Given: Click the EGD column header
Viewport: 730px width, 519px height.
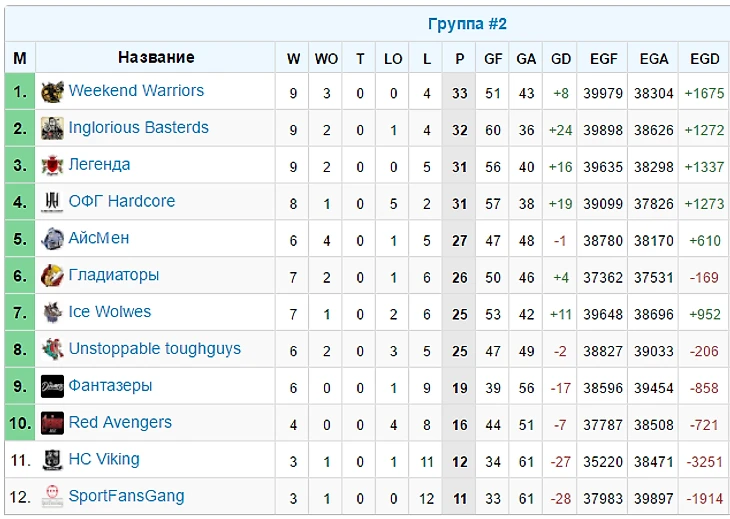Looking at the screenshot, I should point(704,59).
